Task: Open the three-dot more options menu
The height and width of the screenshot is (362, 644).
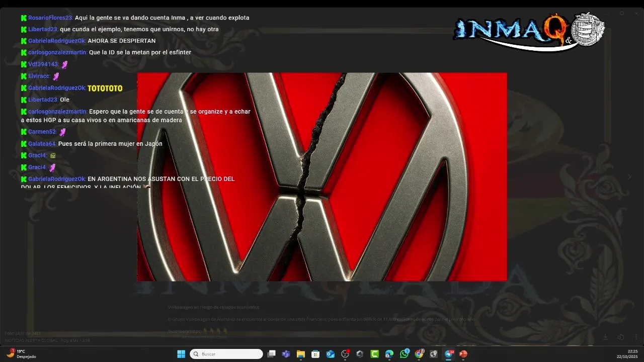Action: coord(636,337)
